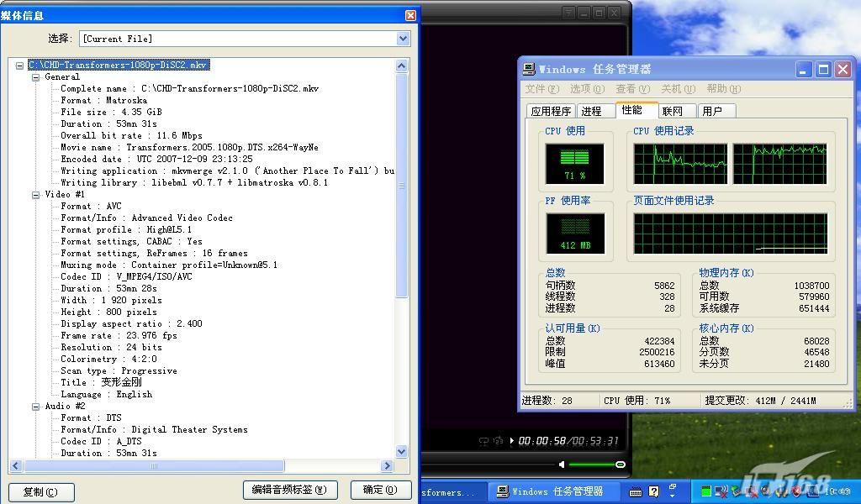Collapse the General section
The width and height of the screenshot is (861, 504).
pos(36,77)
